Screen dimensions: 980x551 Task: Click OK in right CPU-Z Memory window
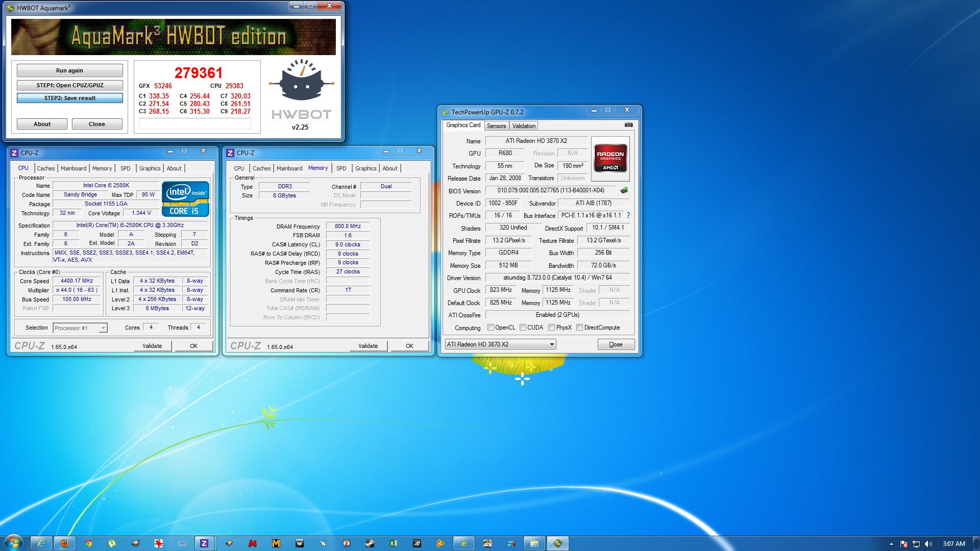tap(410, 346)
